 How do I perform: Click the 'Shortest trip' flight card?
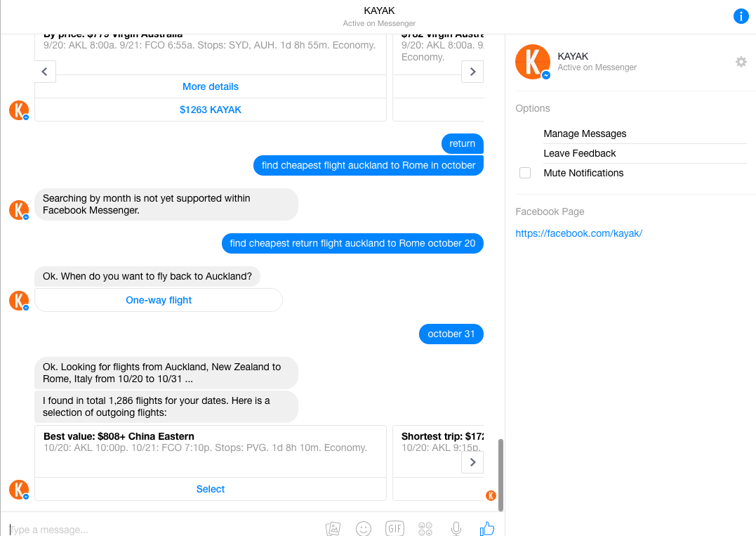point(438,463)
